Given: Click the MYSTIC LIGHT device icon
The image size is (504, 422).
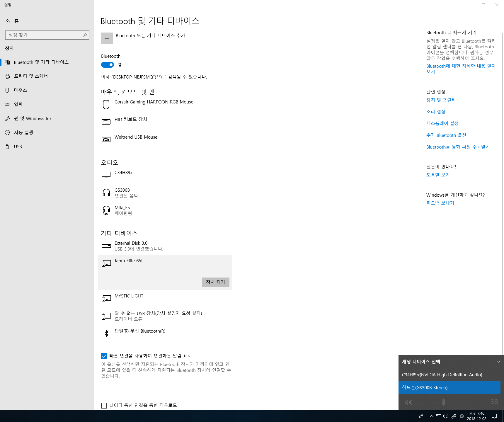Looking at the screenshot, I should coord(106,299).
